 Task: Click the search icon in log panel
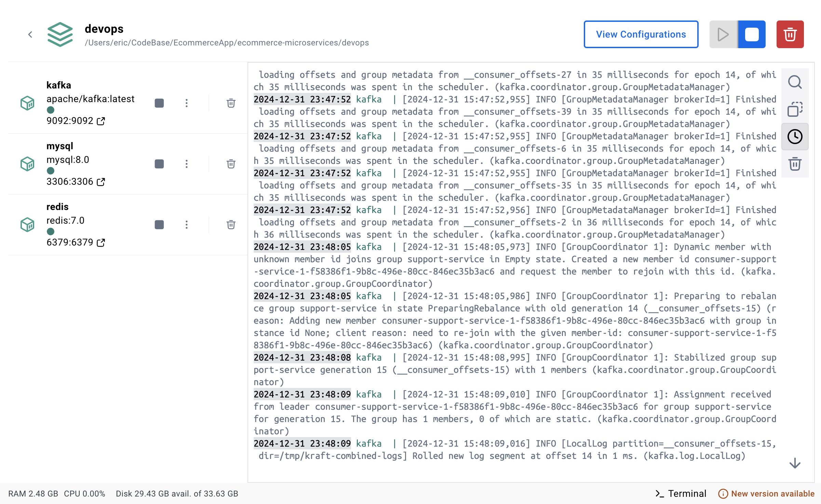point(795,82)
